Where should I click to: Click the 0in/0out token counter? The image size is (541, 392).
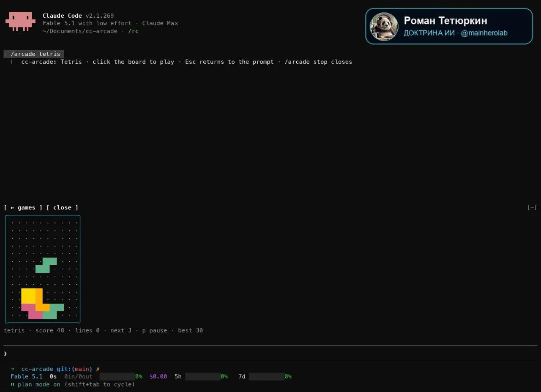pyautogui.click(x=78, y=376)
